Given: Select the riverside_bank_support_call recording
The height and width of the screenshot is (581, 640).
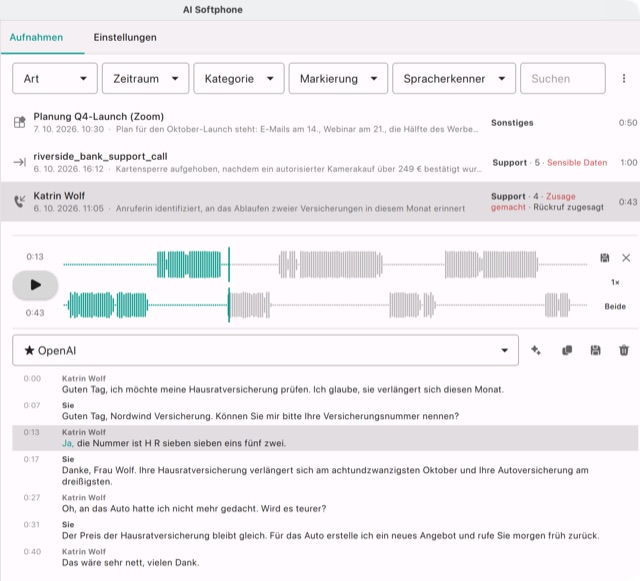Looking at the screenshot, I should [320, 162].
